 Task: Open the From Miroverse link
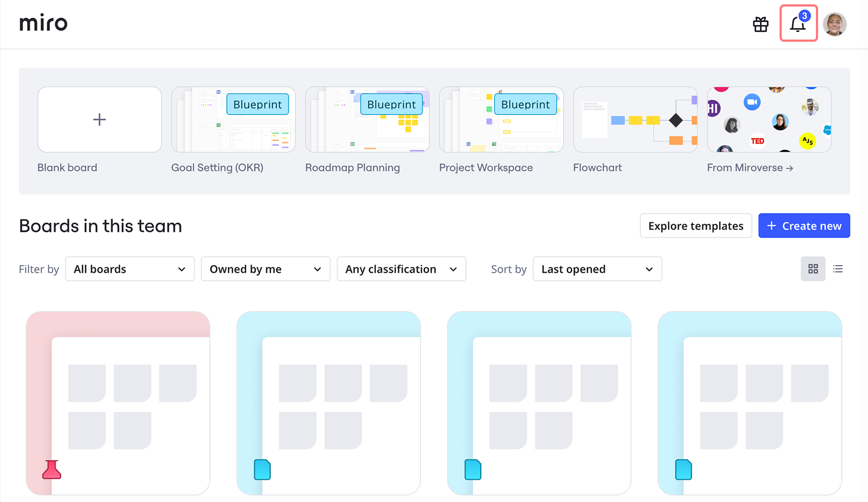(749, 168)
